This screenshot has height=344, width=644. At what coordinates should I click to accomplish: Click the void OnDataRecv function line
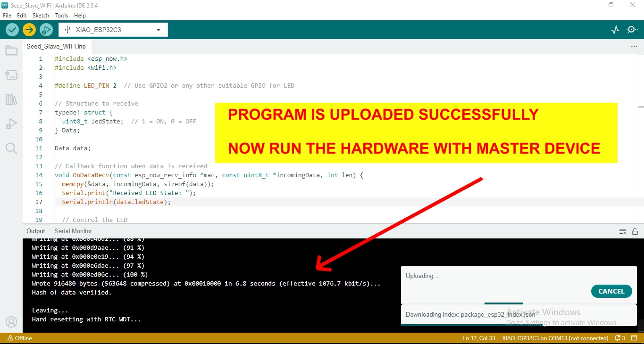(209, 175)
